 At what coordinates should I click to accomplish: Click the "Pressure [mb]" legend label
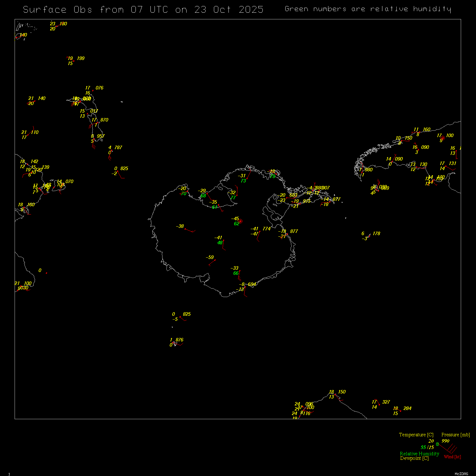click(x=455, y=435)
